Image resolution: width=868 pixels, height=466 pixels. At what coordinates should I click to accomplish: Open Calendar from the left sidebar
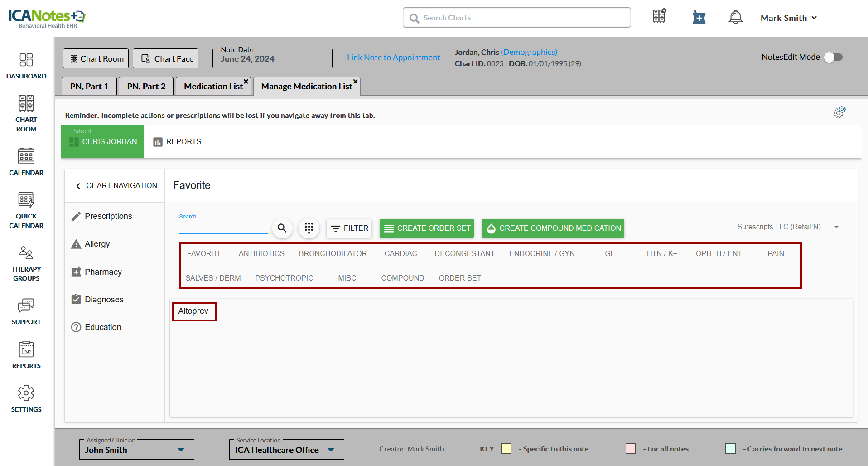click(26, 162)
